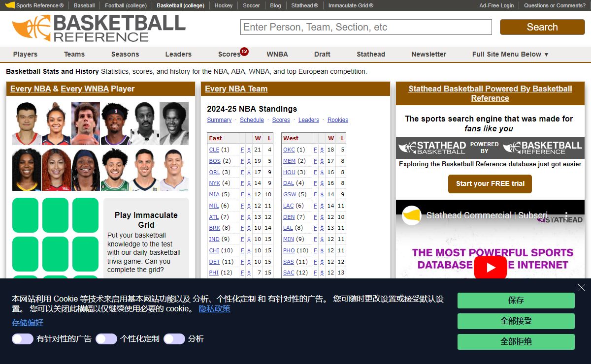Image resolution: width=591 pixels, height=364 pixels.
Task: Open the F link in the OKC row
Action: click(x=315, y=150)
